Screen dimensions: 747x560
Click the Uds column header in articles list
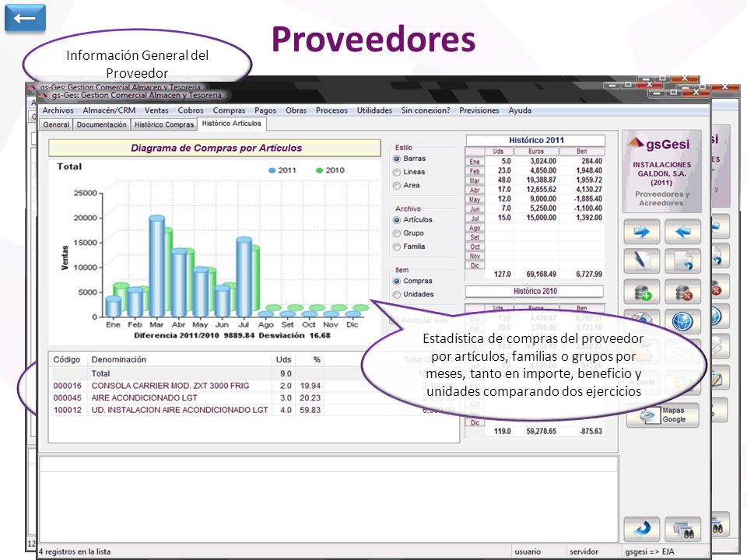click(x=283, y=359)
